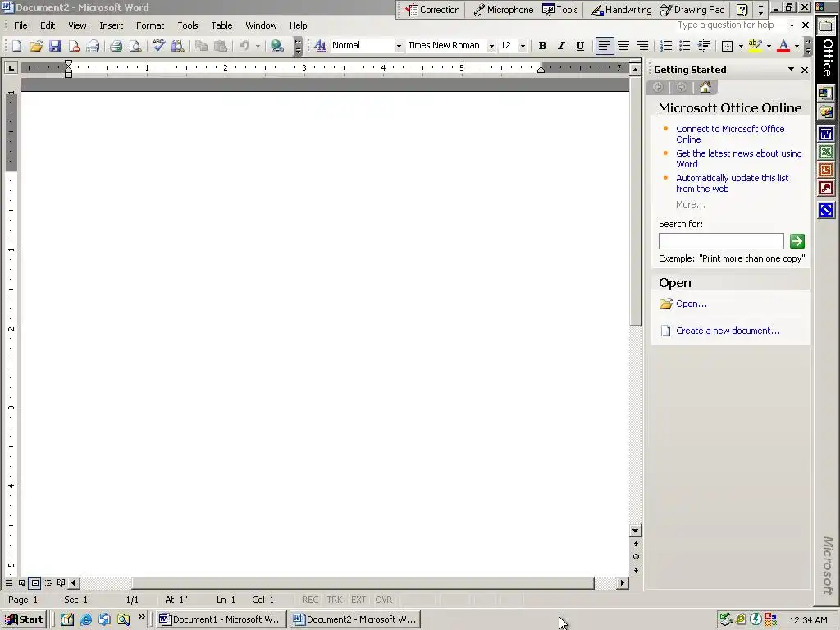This screenshot has height=630, width=840.
Task: Open the File menu
Action: [x=21, y=25]
